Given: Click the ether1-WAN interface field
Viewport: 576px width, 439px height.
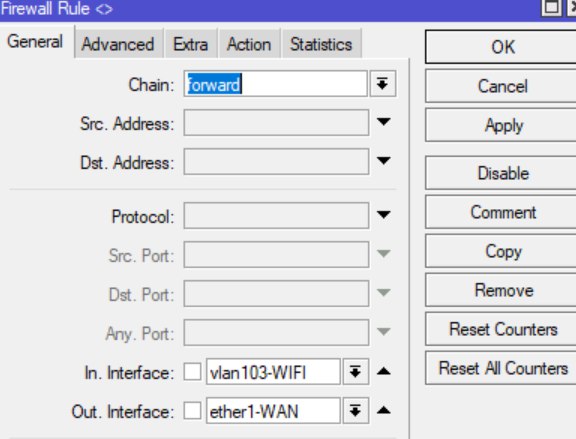Looking at the screenshot, I should tap(273, 411).
